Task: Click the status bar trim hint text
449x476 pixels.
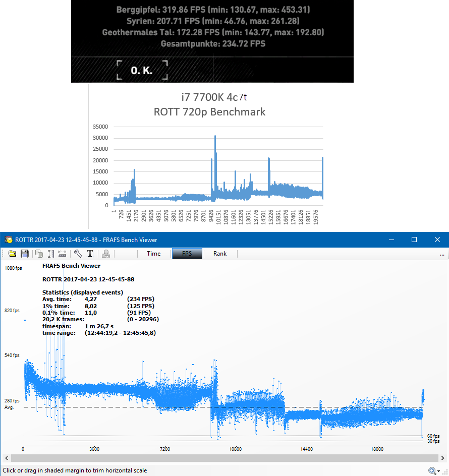Action: 75,470
